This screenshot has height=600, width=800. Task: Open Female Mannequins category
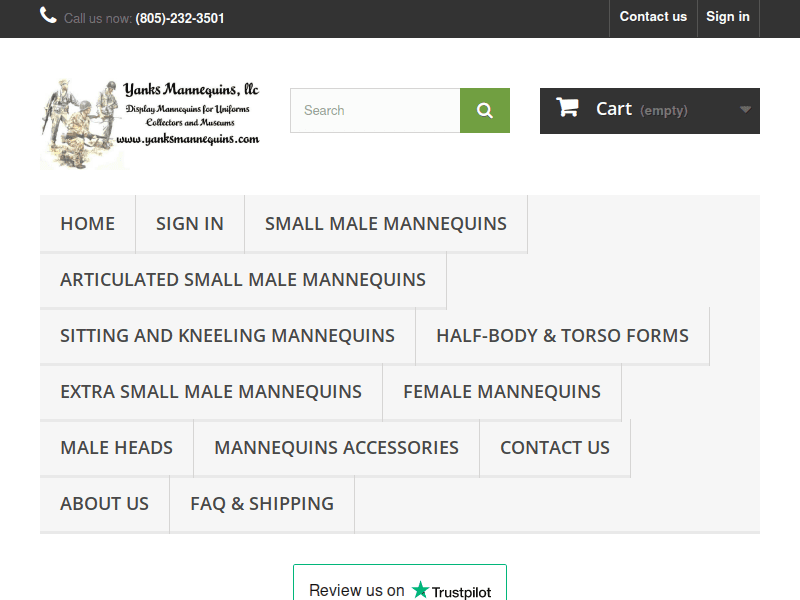[x=502, y=392]
